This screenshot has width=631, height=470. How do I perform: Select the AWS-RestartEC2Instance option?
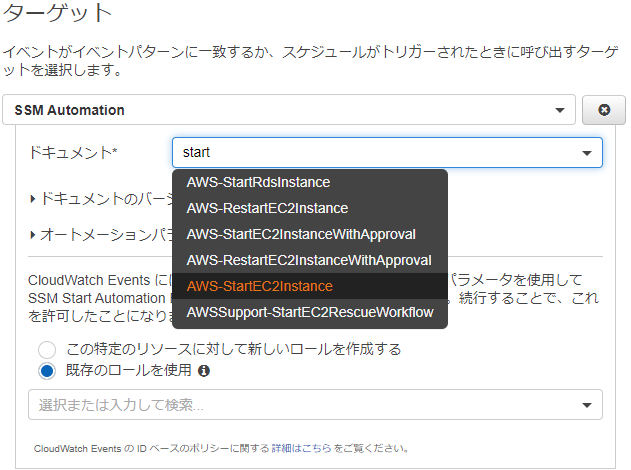pyautogui.click(x=267, y=208)
